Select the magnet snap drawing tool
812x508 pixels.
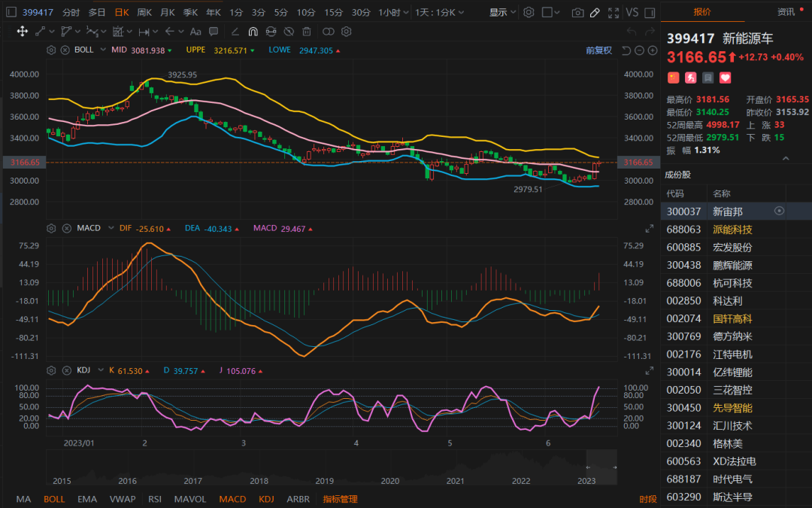click(253, 32)
